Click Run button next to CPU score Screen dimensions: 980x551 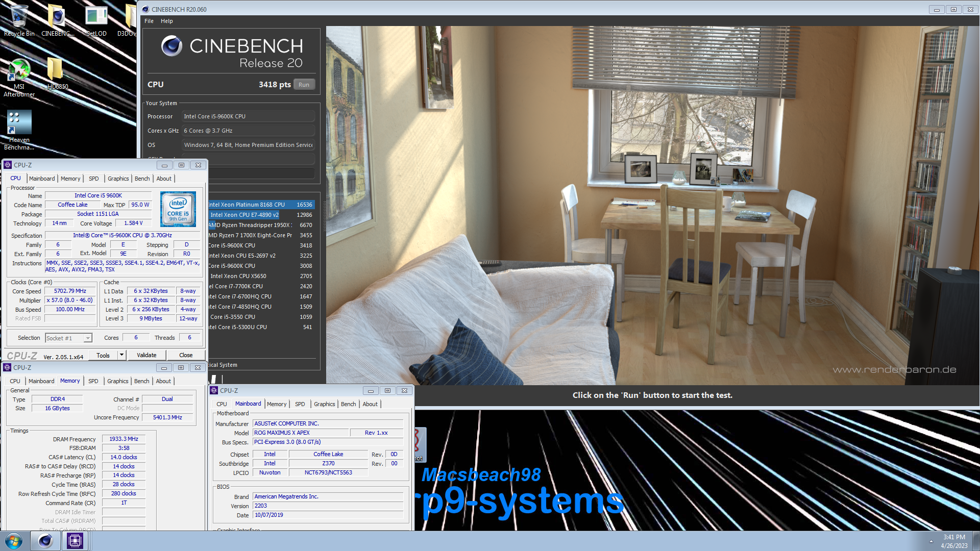(304, 85)
